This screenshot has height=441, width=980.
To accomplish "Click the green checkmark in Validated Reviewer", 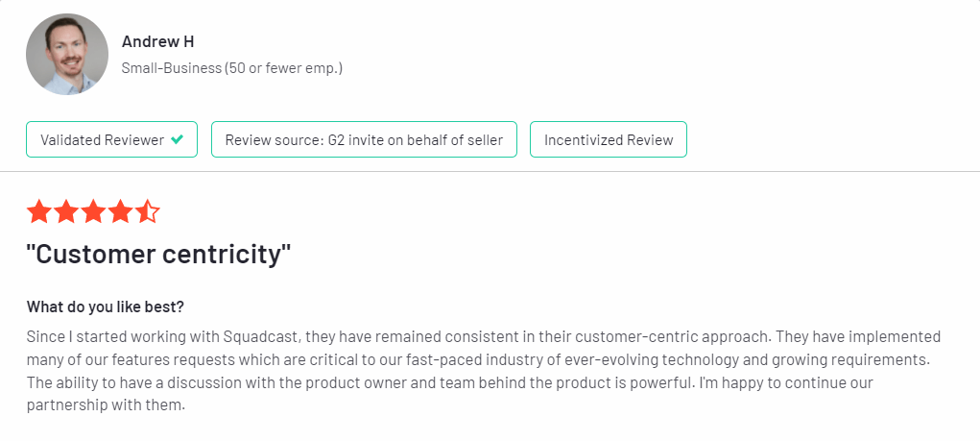I will [177, 139].
